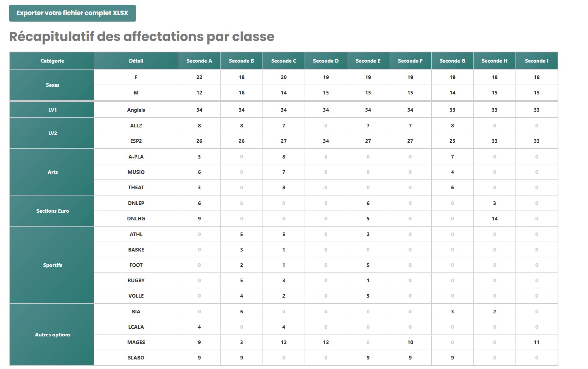Click the Seconde A column header
Screen dimensions: 588x369
pos(199,61)
